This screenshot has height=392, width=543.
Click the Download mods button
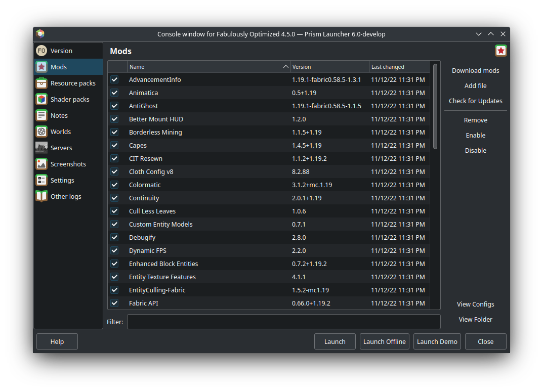476,71
